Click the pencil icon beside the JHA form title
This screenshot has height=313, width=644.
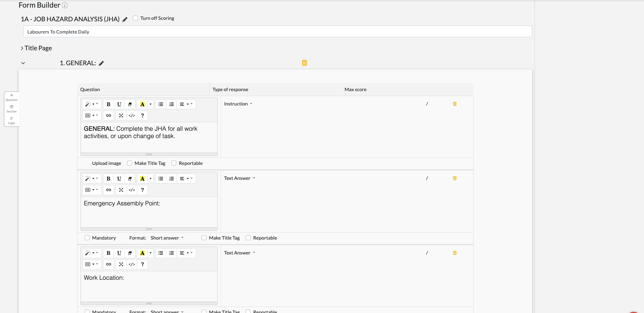click(x=125, y=20)
